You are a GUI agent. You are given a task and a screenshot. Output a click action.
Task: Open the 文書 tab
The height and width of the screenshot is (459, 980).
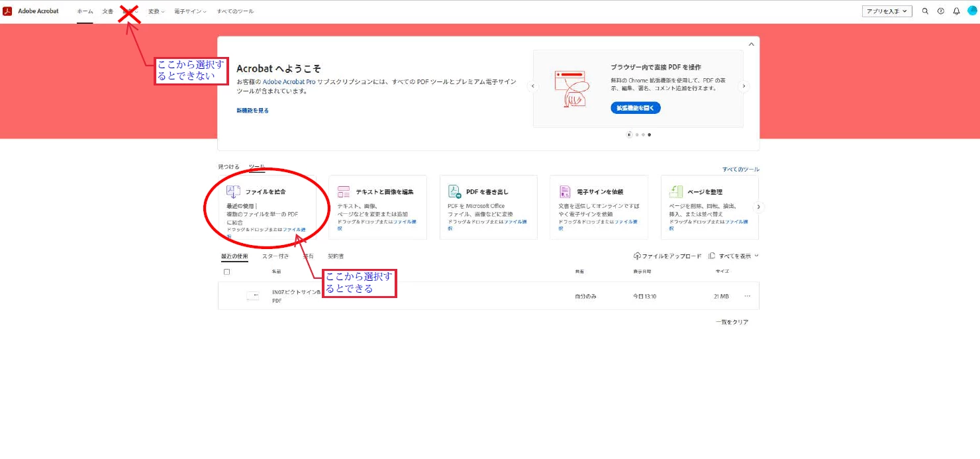(x=108, y=11)
